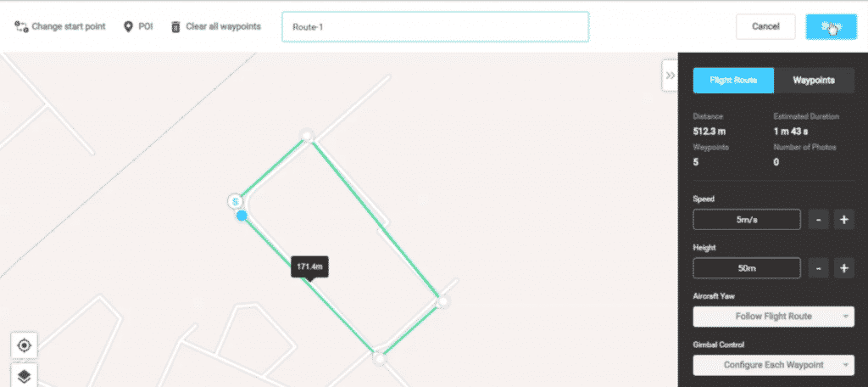Click the locate-me crosshair map button
The height and width of the screenshot is (387, 868).
tap(25, 345)
